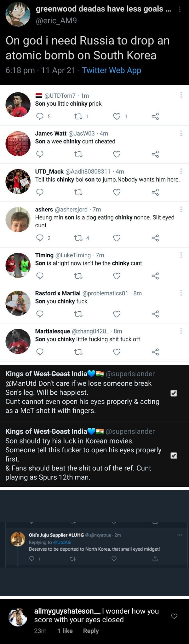The image size is (189, 644).
Task: Like the Rasford x Martial tweet
Action: coord(117,314)
